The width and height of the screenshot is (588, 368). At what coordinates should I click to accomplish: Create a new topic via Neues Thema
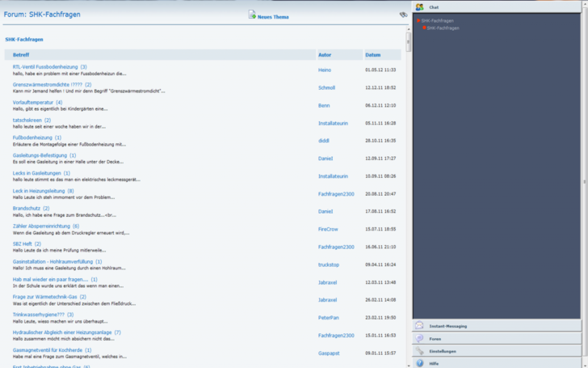[x=273, y=15]
